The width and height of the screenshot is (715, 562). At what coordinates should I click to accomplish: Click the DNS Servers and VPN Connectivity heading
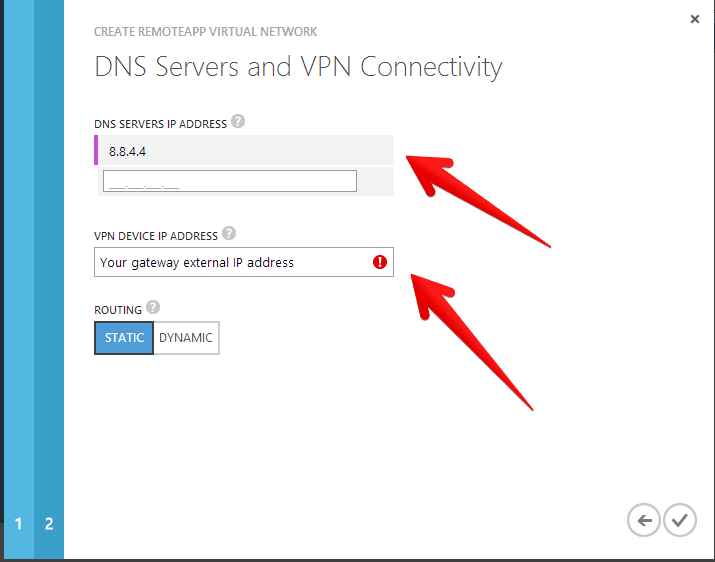click(x=298, y=67)
